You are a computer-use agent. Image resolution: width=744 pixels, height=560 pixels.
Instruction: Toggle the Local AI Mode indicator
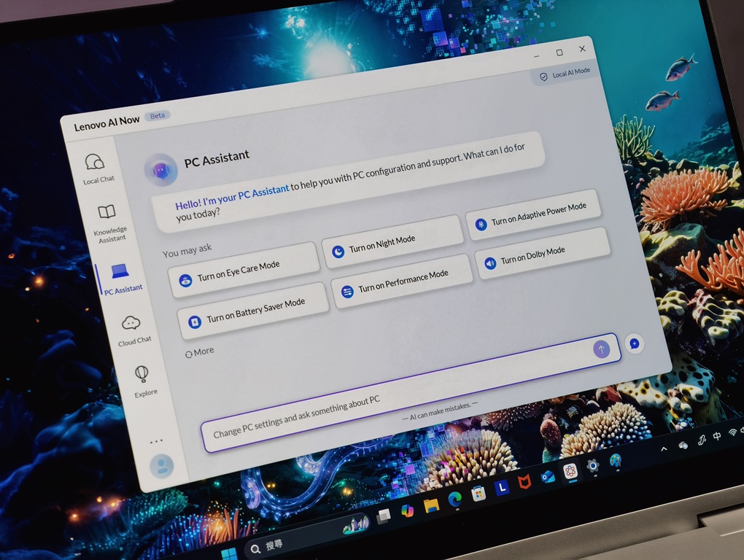click(x=564, y=74)
